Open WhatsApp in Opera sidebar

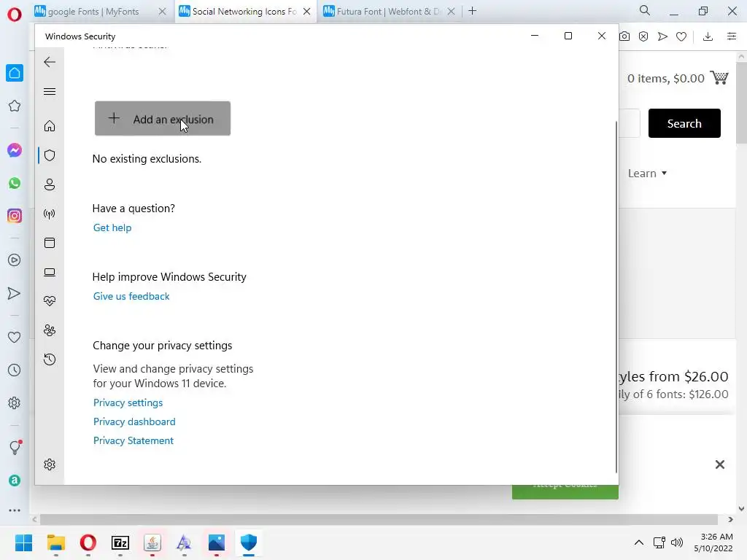(15, 183)
